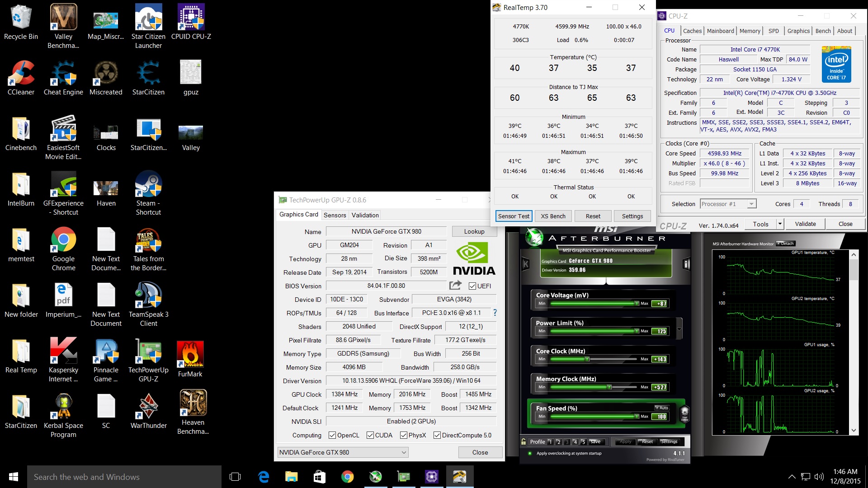Click the Lookup button in GPU-Z
The height and width of the screenshot is (488, 868).
[474, 231]
